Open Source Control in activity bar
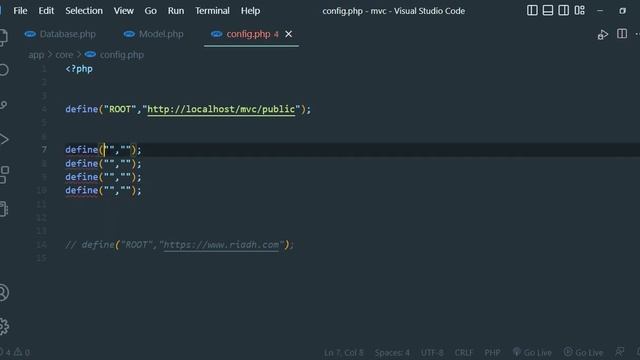This screenshot has height=360, width=640. (x=3, y=105)
